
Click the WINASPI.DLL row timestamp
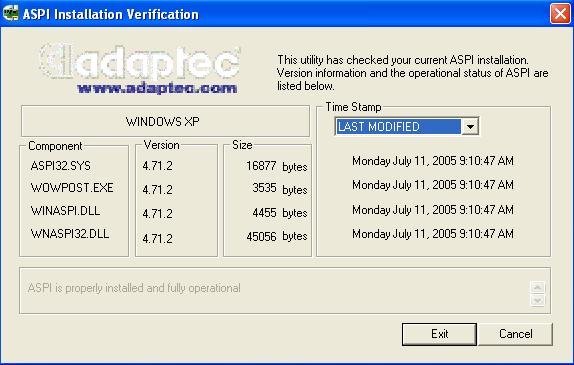coord(433,210)
